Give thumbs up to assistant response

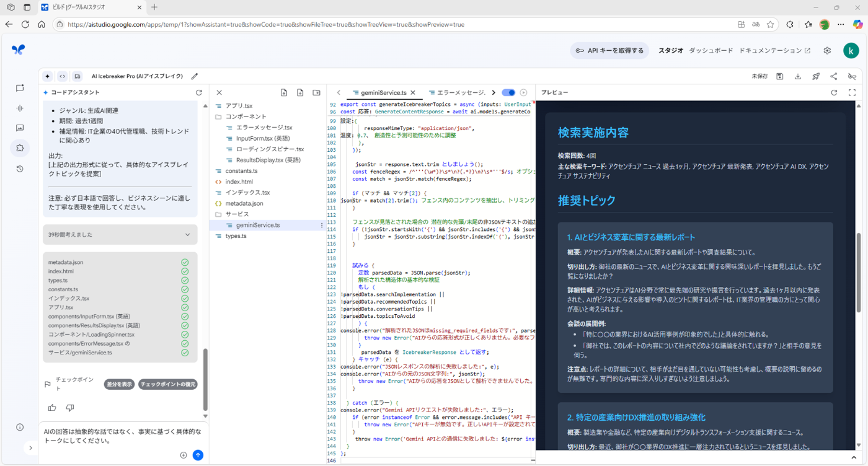(x=52, y=408)
